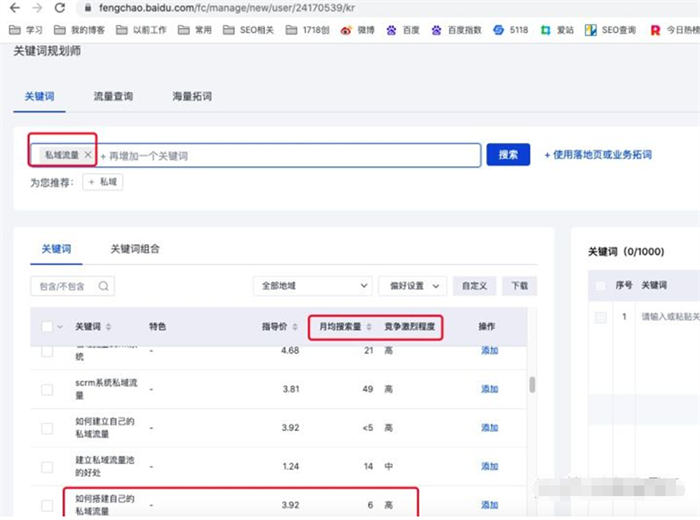This screenshot has height=520, width=700.
Task: Sort by 指导价 column arrows
Action: coord(296,327)
